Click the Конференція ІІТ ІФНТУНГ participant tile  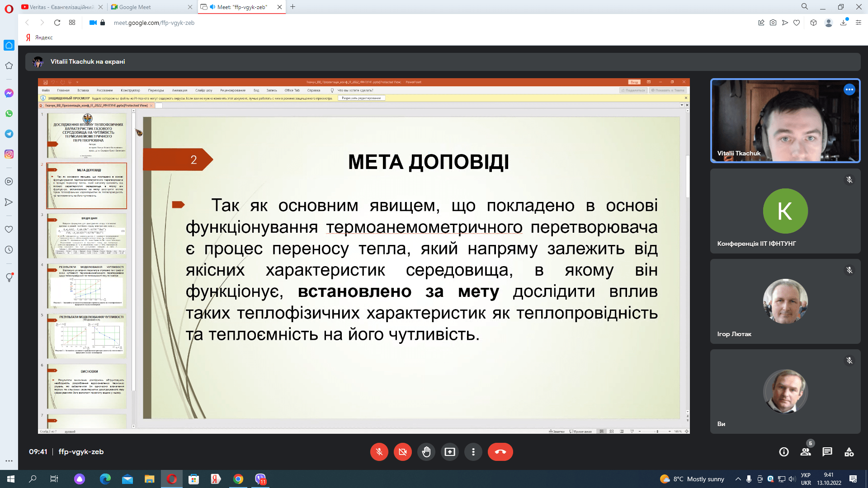coord(785,211)
